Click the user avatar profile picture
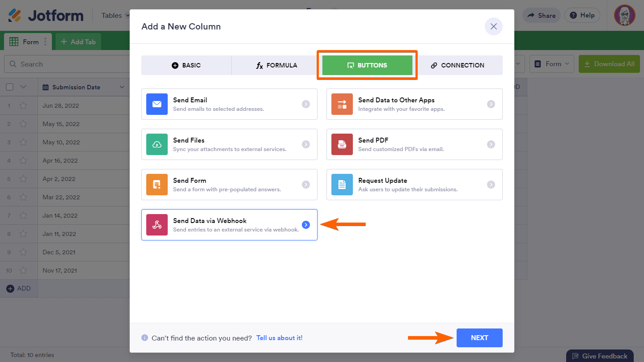This screenshot has height=362, width=644. [624, 16]
